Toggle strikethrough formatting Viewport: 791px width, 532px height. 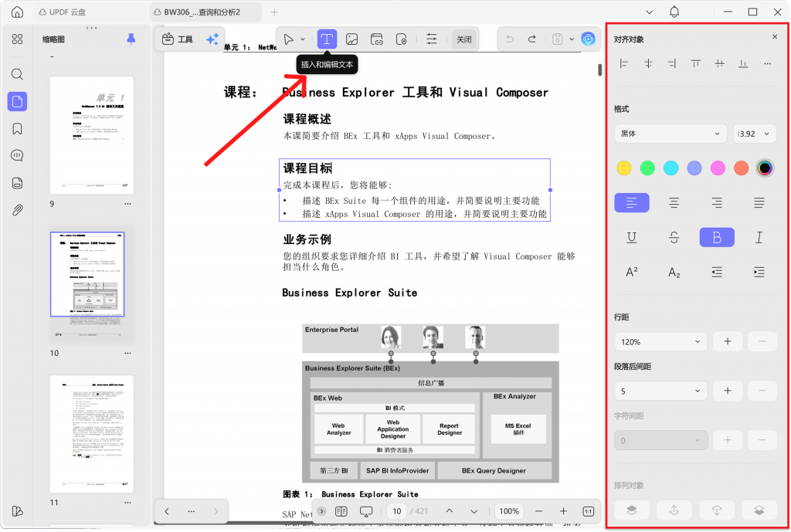tap(674, 238)
